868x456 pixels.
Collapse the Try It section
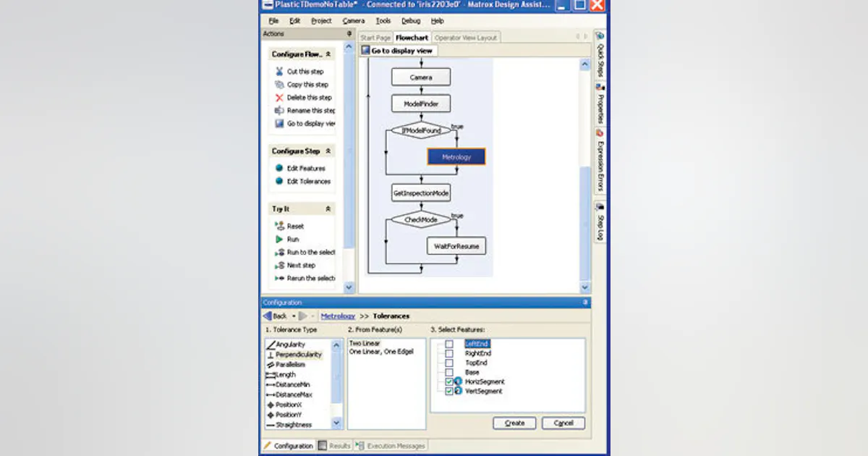pyautogui.click(x=328, y=209)
